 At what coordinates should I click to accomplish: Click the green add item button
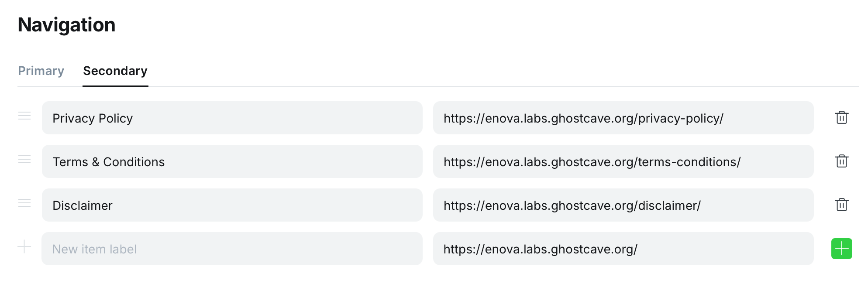click(841, 249)
